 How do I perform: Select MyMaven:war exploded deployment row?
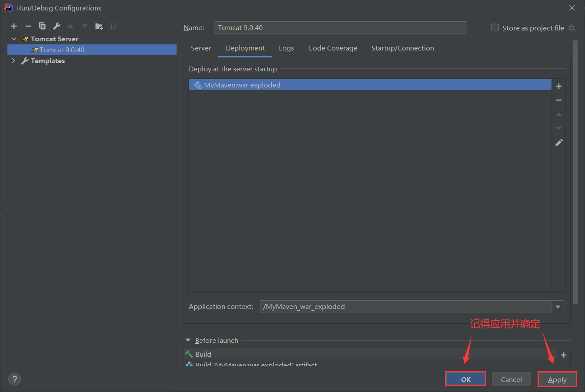tap(370, 85)
